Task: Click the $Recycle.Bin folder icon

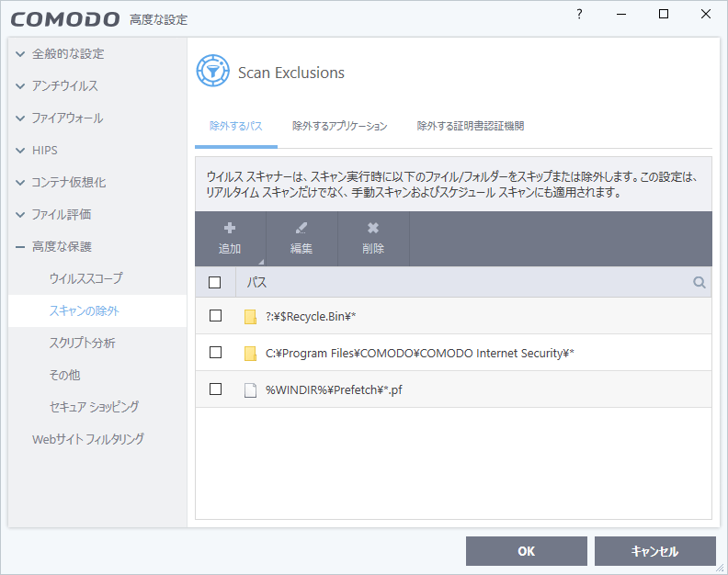Action: 250,316
